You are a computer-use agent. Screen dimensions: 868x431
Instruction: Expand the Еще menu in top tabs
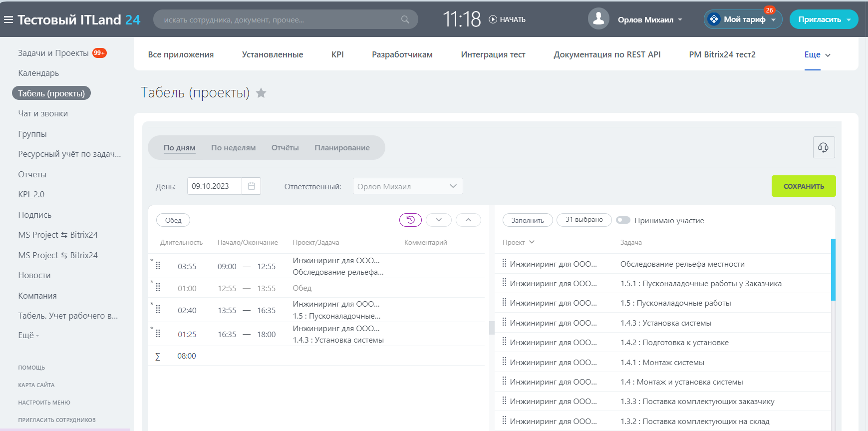click(817, 55)
